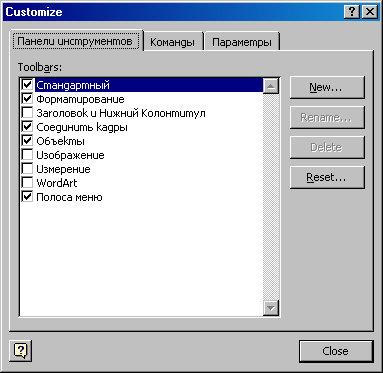Select the Форматирование list entry text
Screen dimensions: 383x373
pos(80,99)
